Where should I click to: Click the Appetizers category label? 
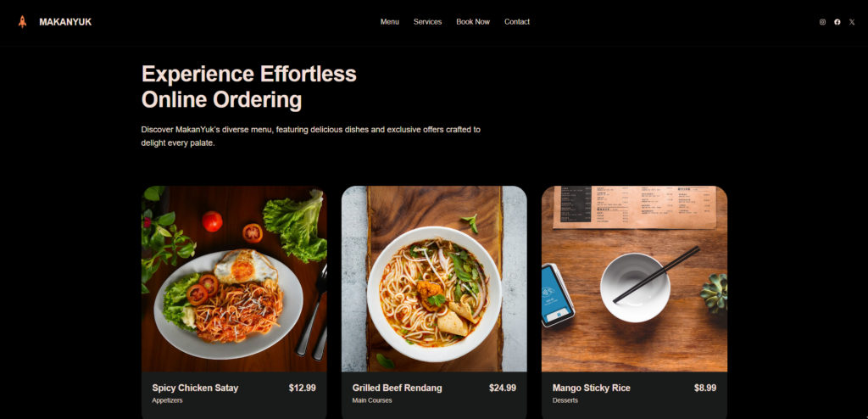[x=167, y=400]
